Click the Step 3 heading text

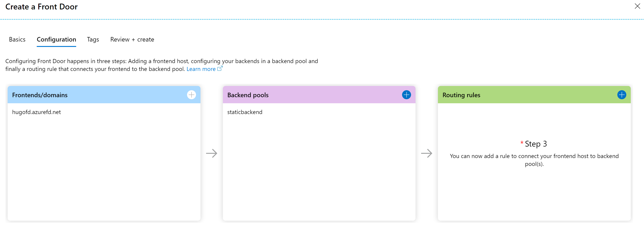point(536,144)
